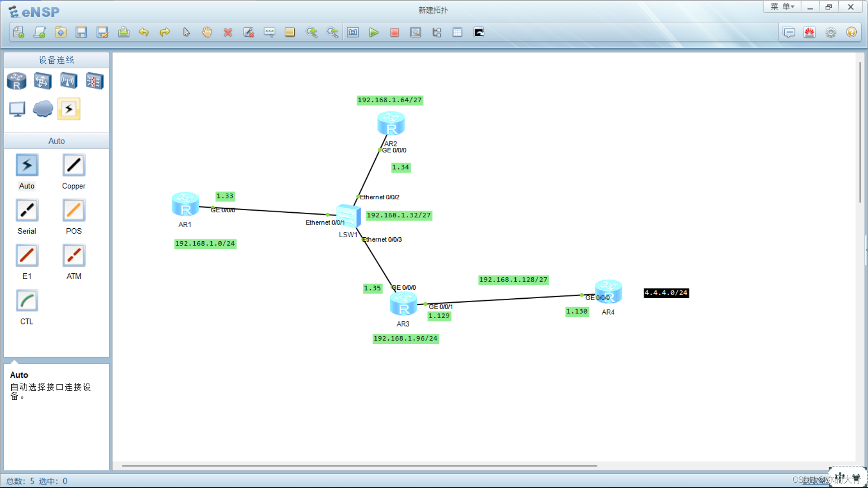868x488 pixels.
Task: Click the Zoom Out magnifier icon
Action: [x=332, y=32]
